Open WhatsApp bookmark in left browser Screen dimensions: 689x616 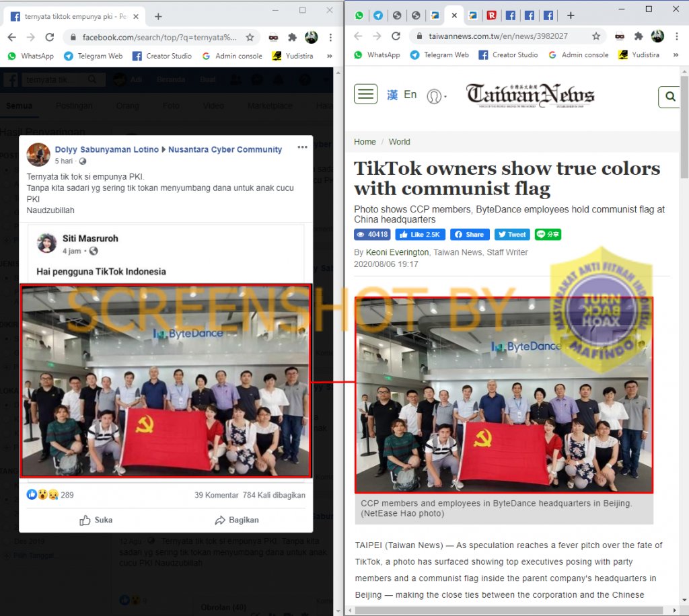click(31, 56)
